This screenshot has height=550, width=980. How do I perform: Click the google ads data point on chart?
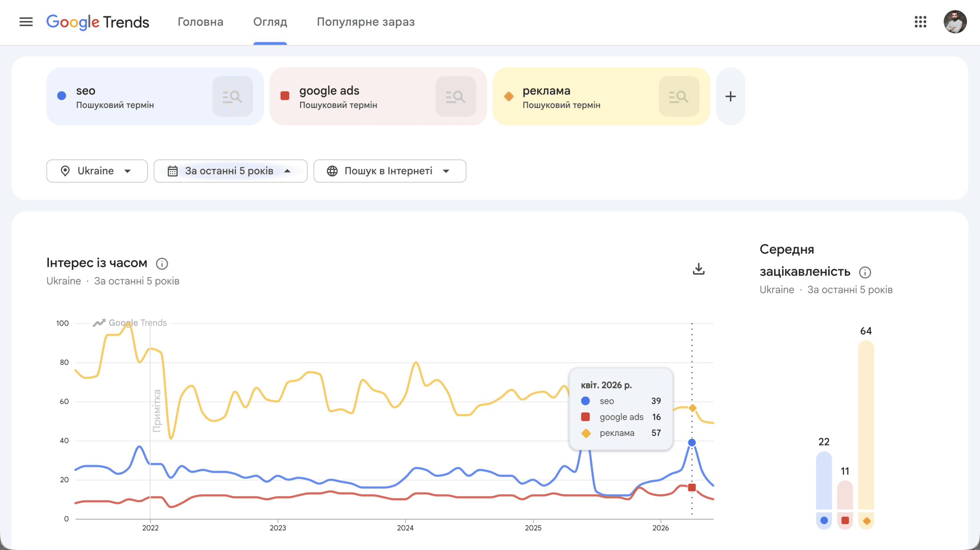[x=692, y=488]
